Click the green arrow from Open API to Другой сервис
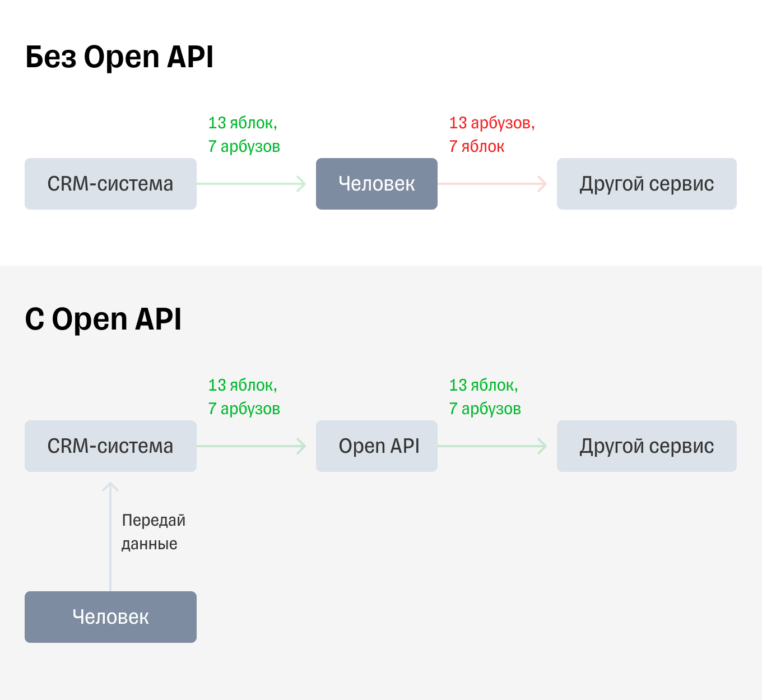 [492, 446]
